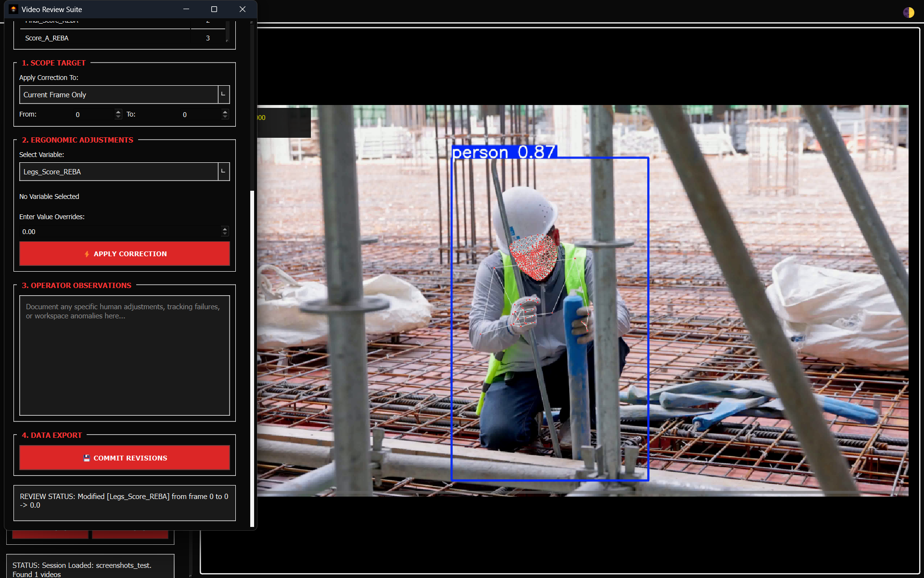
Task: Expand the Select Variable dropdown arrow
Action: pyautogui.click(x=224, y=171)
